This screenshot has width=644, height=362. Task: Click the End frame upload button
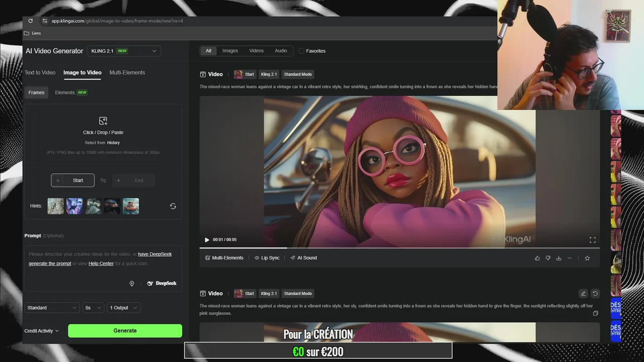133,180
